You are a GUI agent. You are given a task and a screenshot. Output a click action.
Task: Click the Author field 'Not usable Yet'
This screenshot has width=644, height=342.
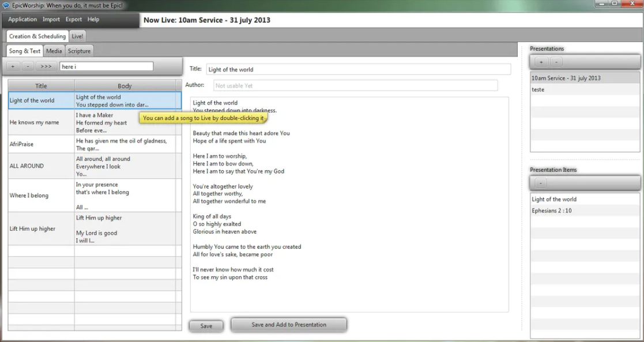[x=356, y=85]
